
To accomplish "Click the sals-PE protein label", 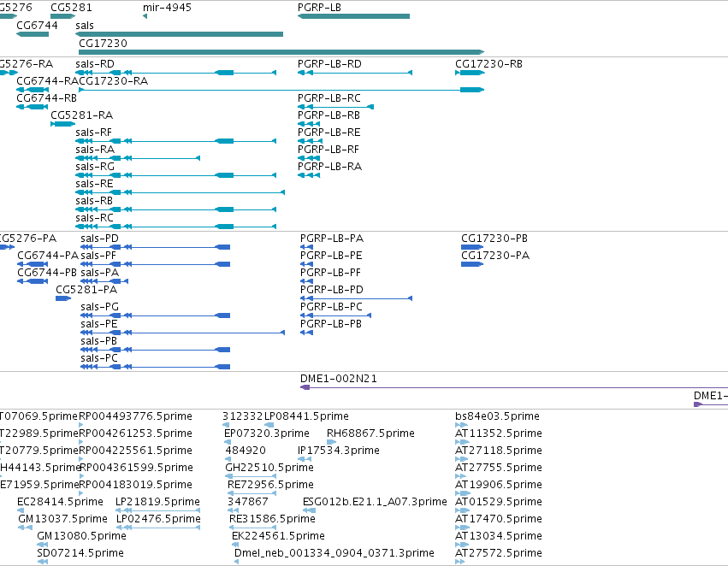I will (99, 324).
